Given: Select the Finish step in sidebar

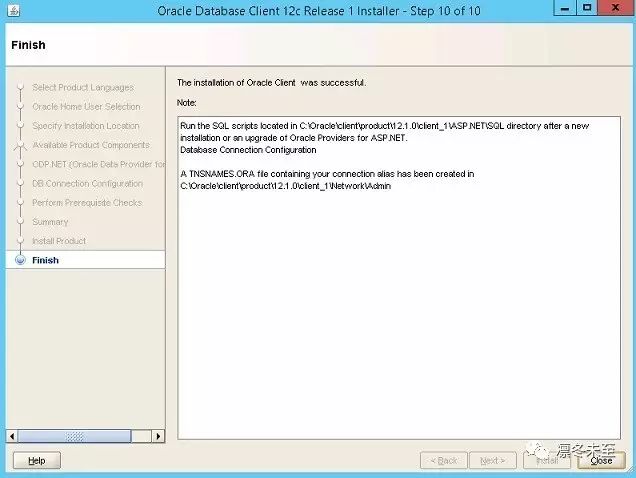Looking at the screenshot, I should pos(86,260).
